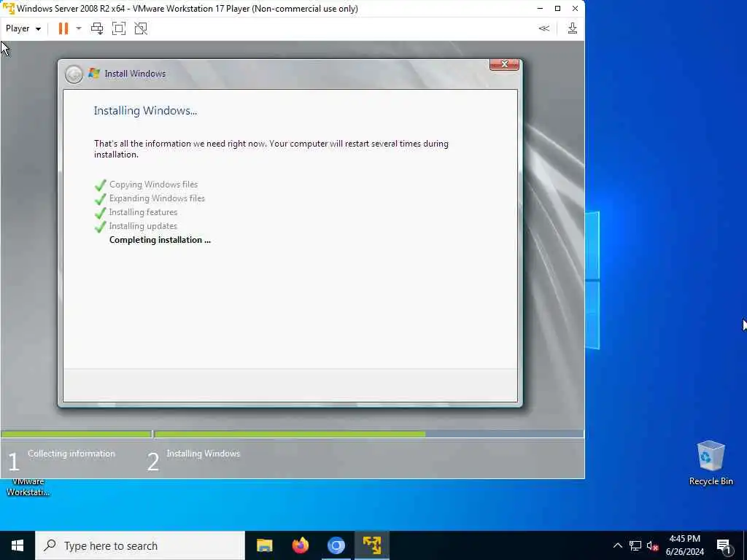This screenshot has width=747, height=560.
Task: Launch Firefox from the taskbar
Action: tap(300, 545)
